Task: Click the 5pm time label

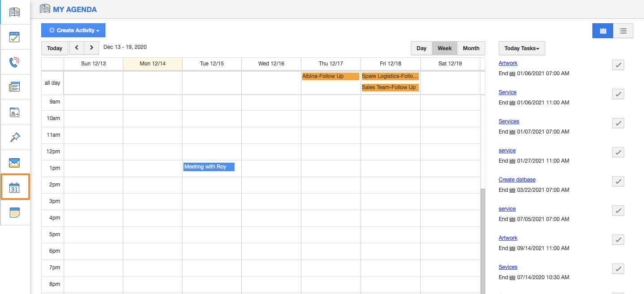Action: [x=54, y=234]
